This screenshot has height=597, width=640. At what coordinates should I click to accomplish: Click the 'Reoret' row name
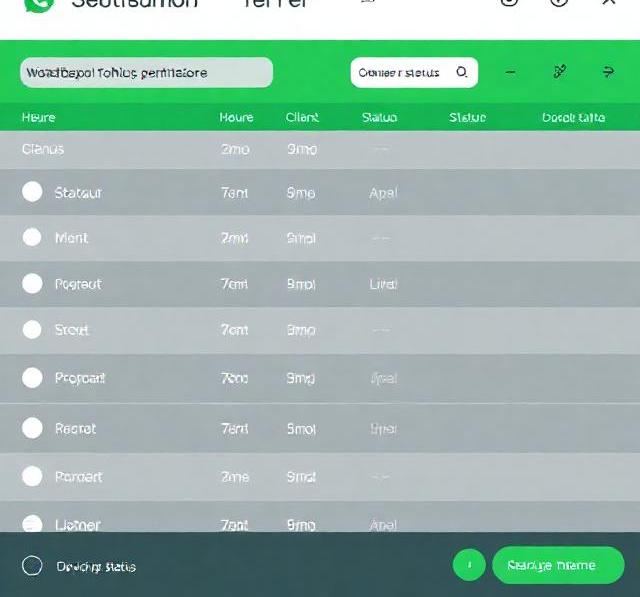pos(76,428)
